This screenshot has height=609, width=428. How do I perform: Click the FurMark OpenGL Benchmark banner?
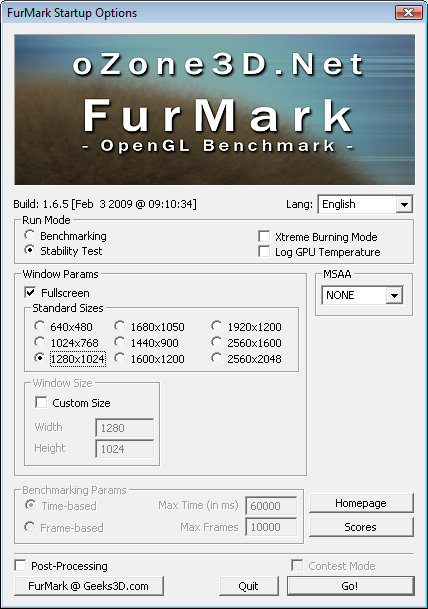(x=214, y=110)
